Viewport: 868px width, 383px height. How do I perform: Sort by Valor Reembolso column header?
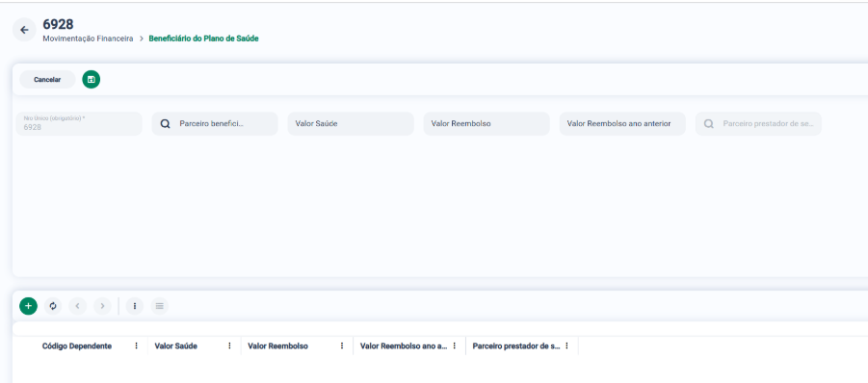[x=277, y=346]
